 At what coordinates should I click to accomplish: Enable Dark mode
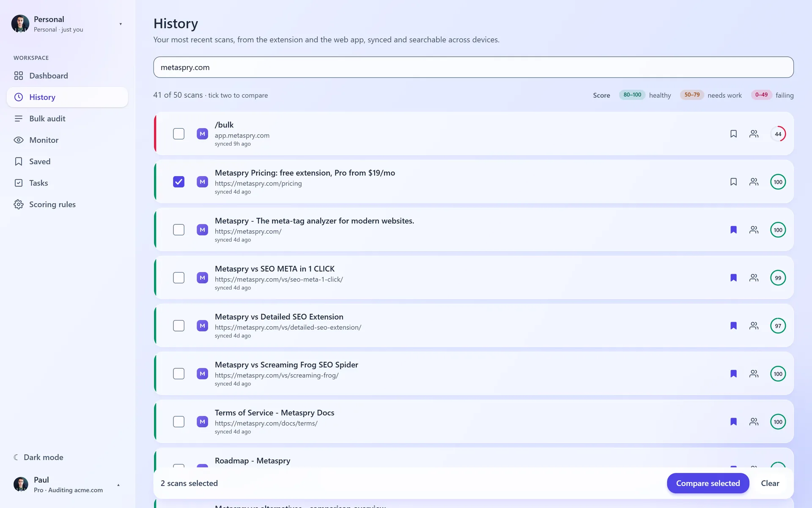pyautogui.click(x=38, y=457)
